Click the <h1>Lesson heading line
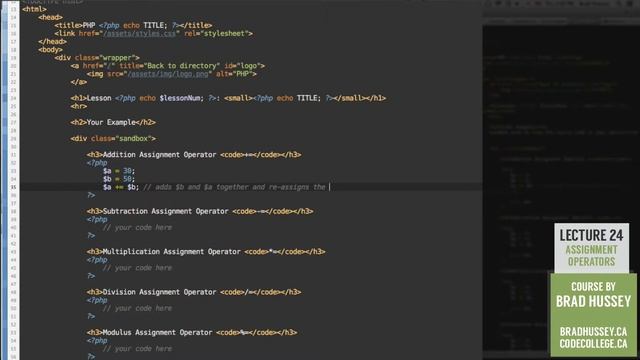The image size is (640, 360). (228, 98)
